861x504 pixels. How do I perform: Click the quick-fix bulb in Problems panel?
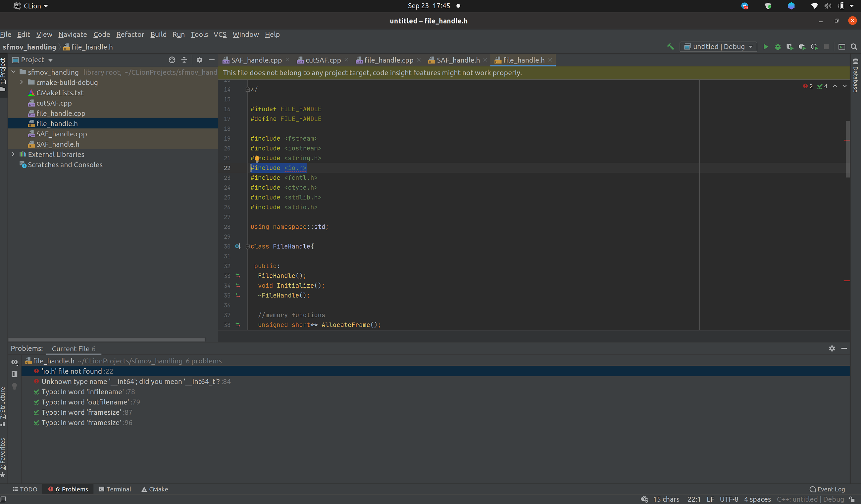click(14, 386)
